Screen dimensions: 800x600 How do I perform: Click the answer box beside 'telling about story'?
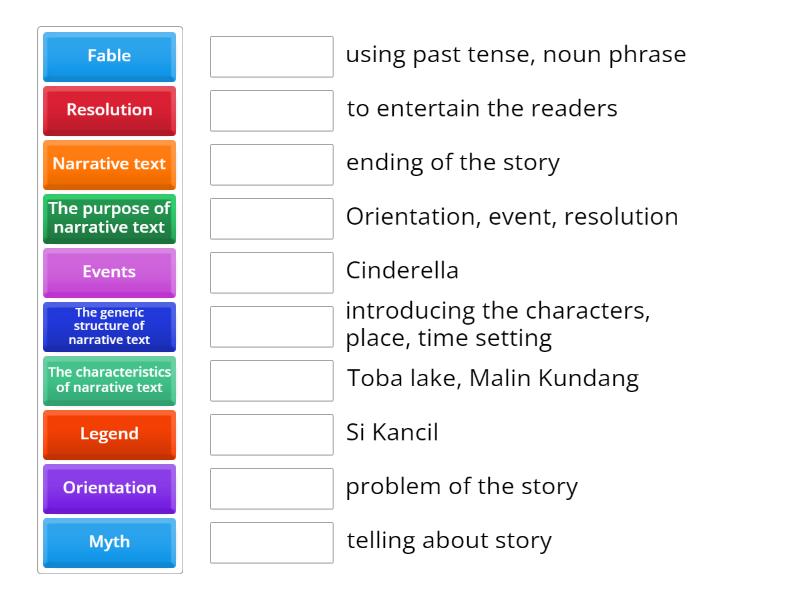click(271, 542)
